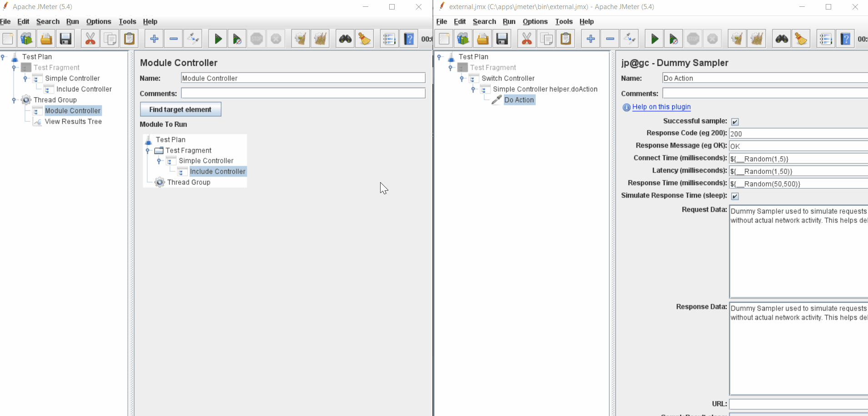The height and width of the screenshot is (416, 868).
Task: Collapse Simple Controller node in left window tree
Action: click(x=25, y=79)
